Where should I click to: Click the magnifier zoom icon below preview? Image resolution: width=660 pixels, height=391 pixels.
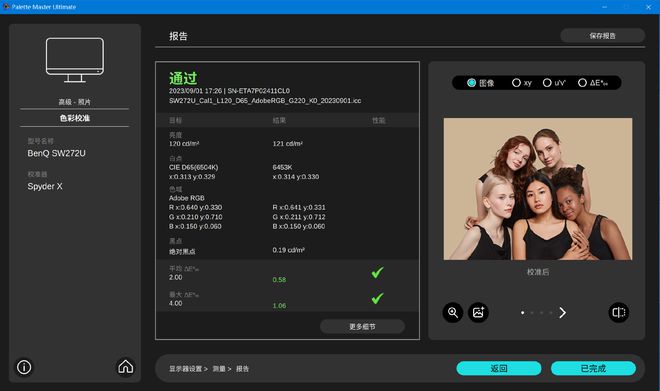coord(453,313)
